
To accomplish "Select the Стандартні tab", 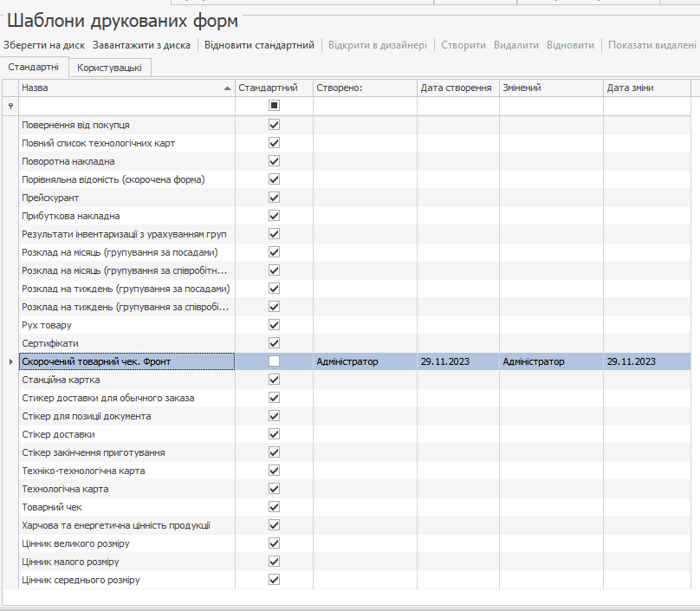I will [x=34, y=67].
